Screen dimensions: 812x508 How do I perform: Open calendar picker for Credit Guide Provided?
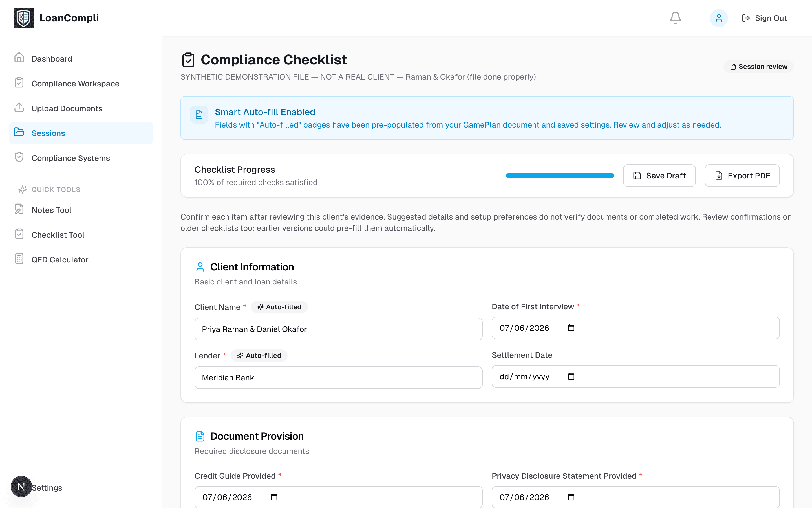click(x=274, y=497)
